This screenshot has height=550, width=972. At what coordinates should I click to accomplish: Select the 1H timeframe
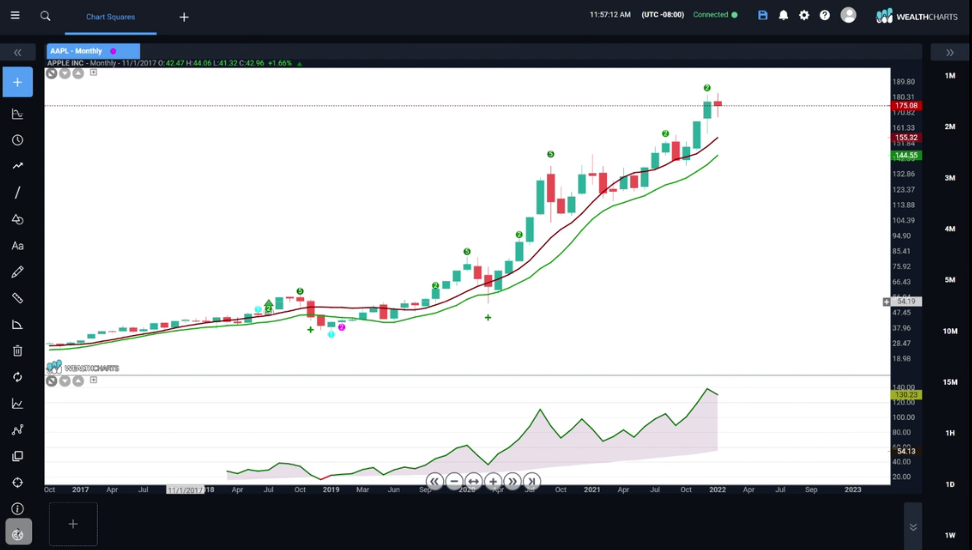(950, 433)
